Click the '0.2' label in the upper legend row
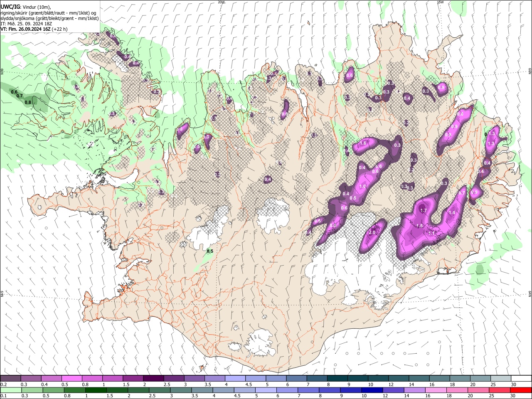The width and height of the screenshot is (532, 399). (x=3, y=384)
